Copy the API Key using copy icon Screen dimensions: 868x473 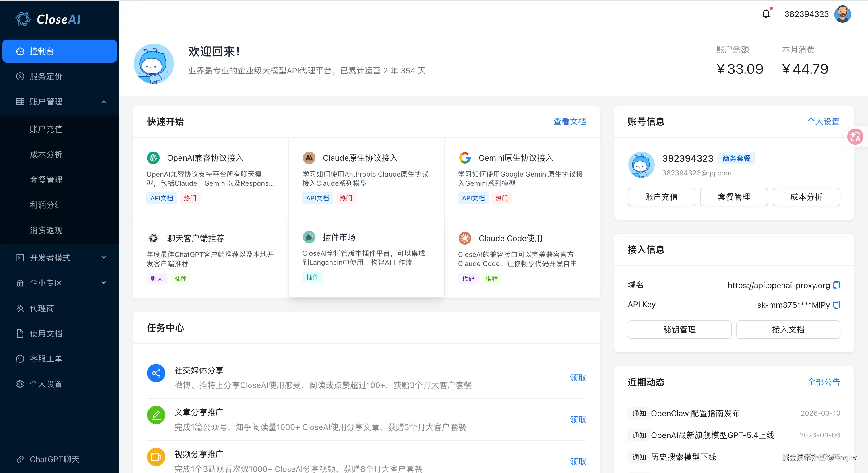836,305
